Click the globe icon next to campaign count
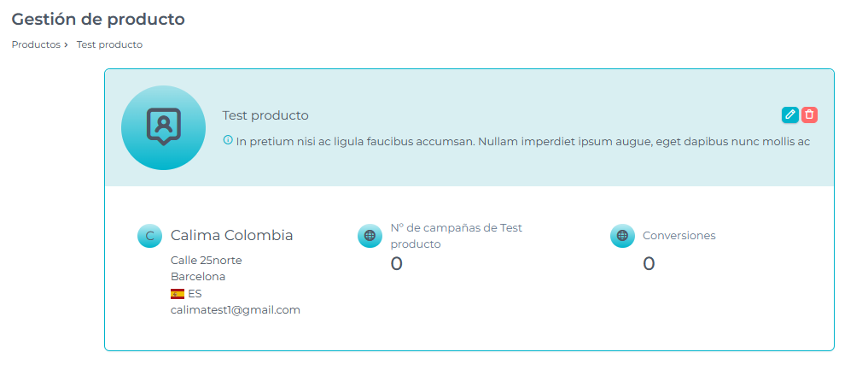This screenshot has width=868, height=370. point(370,236)
